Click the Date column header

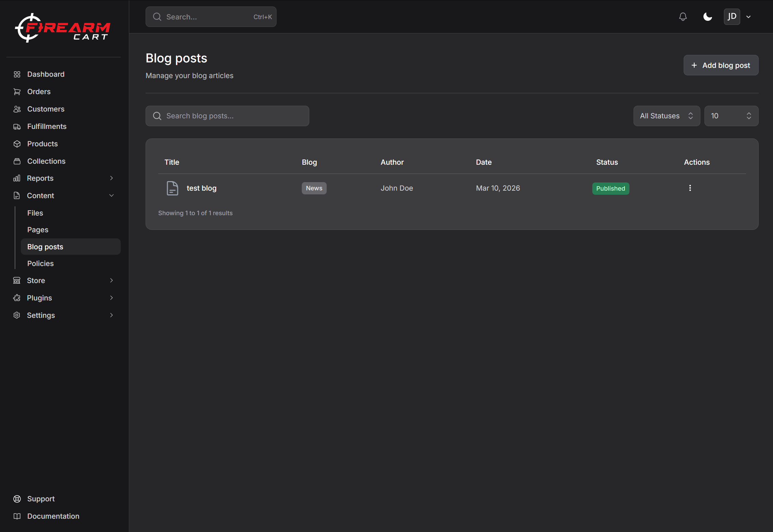click(x=484, y=162)
